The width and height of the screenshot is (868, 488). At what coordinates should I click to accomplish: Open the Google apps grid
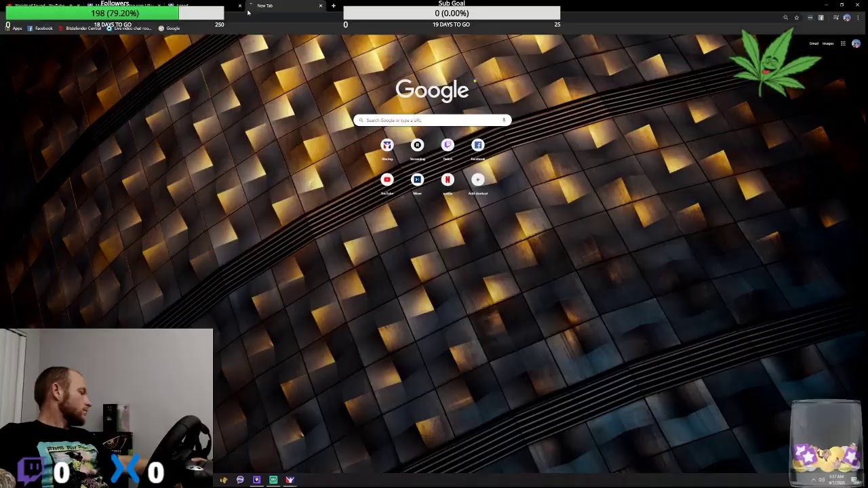(843, 43)
